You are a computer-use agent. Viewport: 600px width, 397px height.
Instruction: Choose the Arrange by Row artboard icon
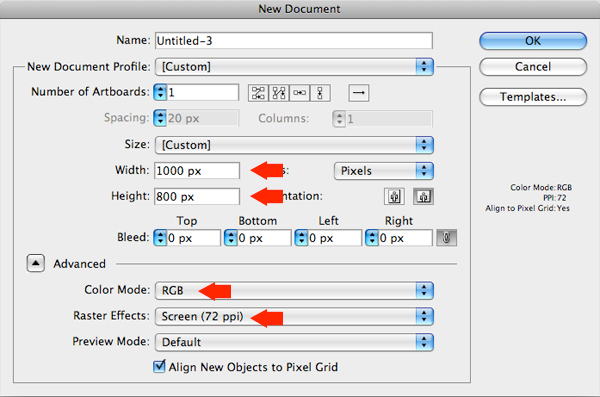(x=299, y=93)
